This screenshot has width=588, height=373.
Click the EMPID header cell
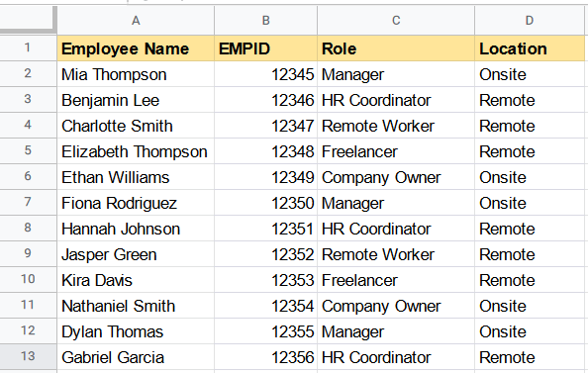coord(266,48)
